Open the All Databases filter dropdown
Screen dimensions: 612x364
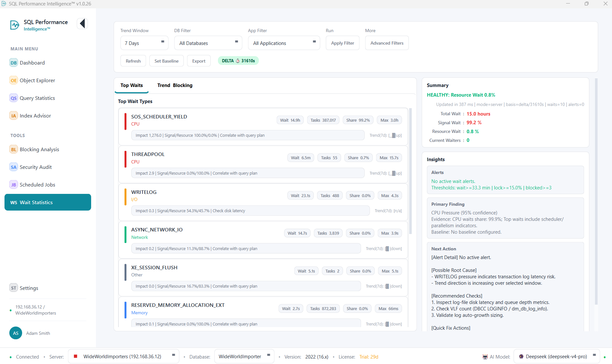tap(208, 43)
